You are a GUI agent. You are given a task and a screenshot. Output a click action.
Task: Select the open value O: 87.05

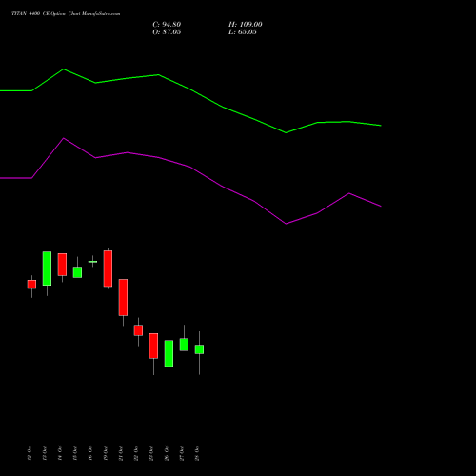[x=167, y=32]
